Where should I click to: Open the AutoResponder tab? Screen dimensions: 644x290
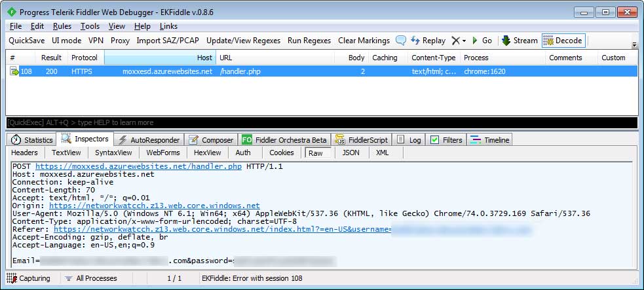click(x=149, y=140)
